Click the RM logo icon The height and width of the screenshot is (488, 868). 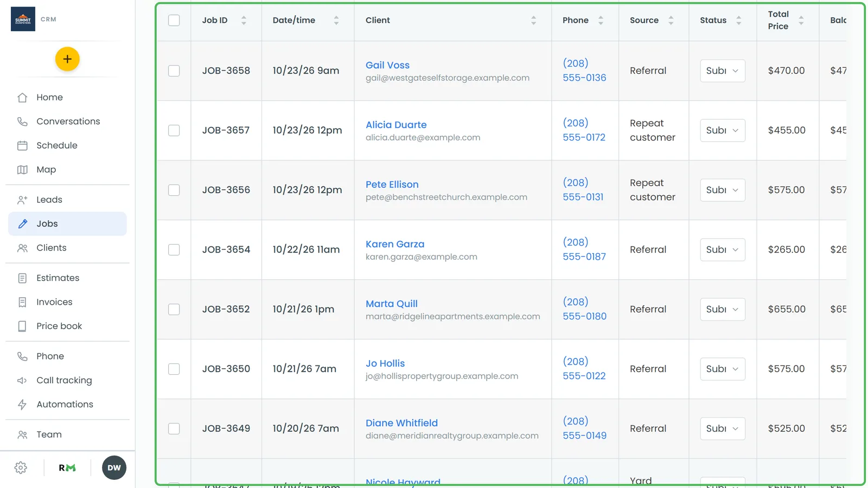coord(67,468)
